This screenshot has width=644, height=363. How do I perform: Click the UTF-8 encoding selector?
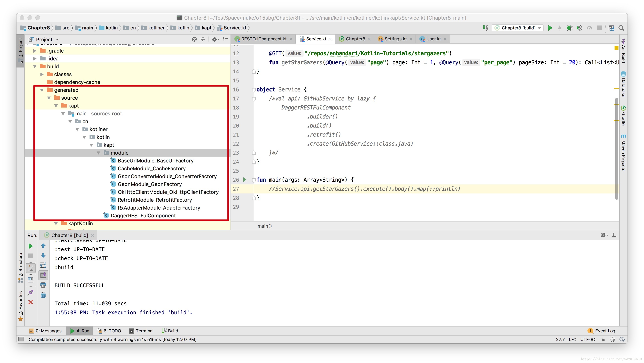[x=588, y=339]
